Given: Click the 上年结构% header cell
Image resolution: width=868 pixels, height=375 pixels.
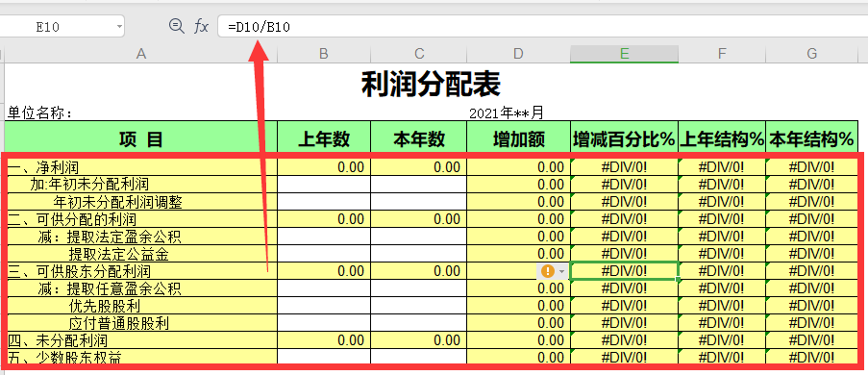Looking at the screenshot, I should click(722, 139).
